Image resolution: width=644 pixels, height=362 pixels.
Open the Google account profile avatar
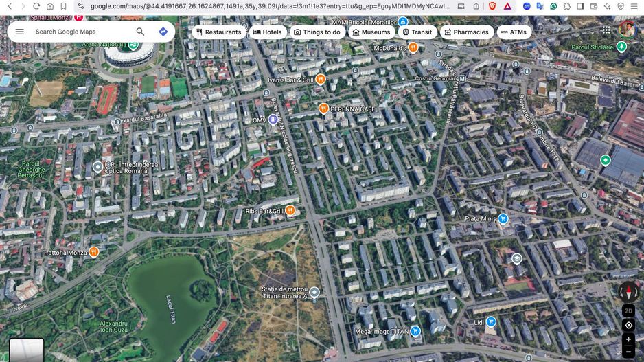(x=627, y=30)
